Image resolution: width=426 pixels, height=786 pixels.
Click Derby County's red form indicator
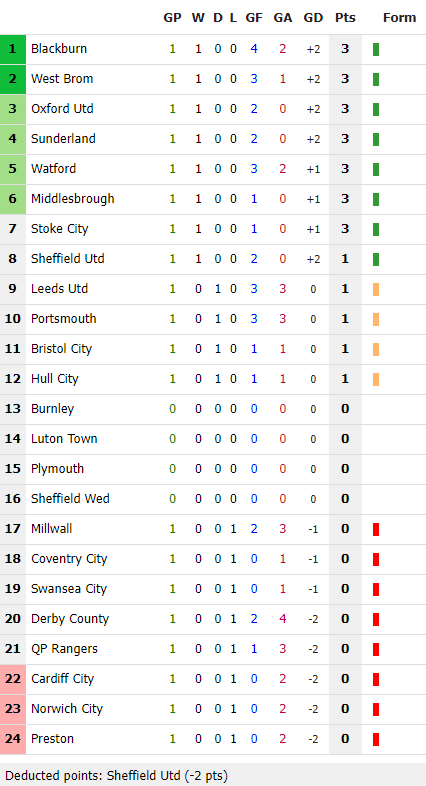(376, 620)
